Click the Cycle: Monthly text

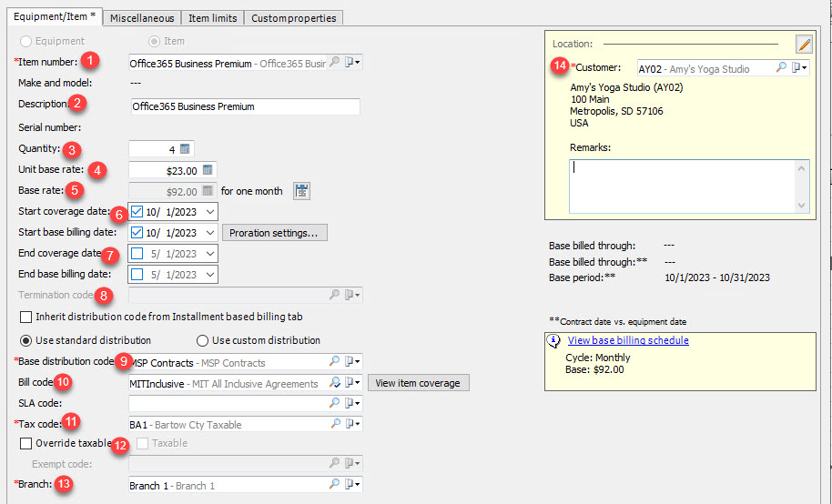[x=597, y=358]
